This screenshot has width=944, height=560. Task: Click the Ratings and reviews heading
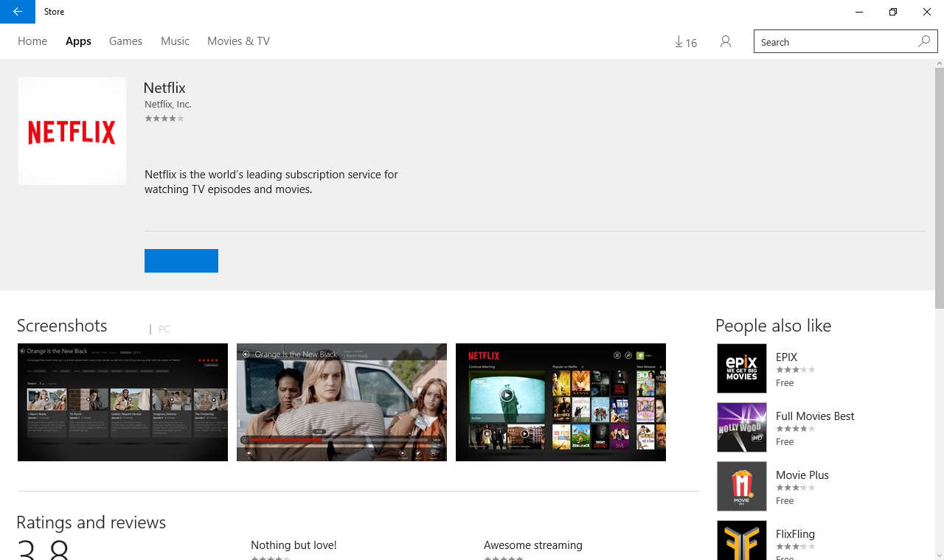[x=91, y=522]
